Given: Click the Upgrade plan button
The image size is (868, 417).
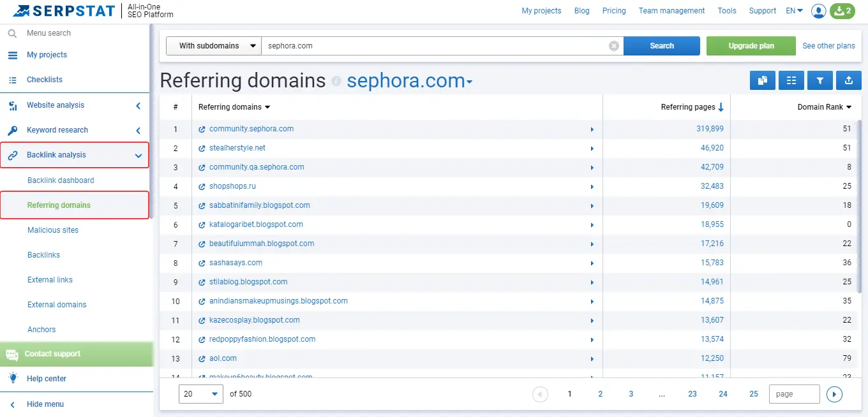Looking at the screenshot, I should [751, 45].
